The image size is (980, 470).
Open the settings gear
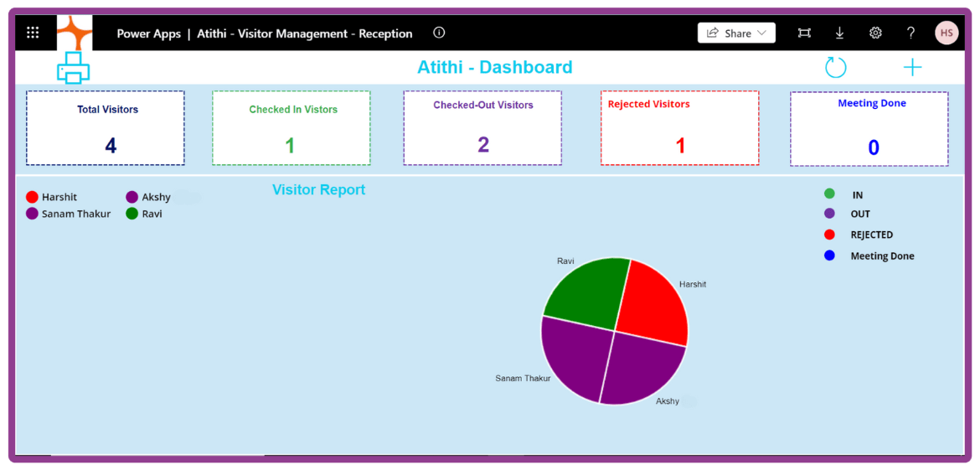click(875, 33)
